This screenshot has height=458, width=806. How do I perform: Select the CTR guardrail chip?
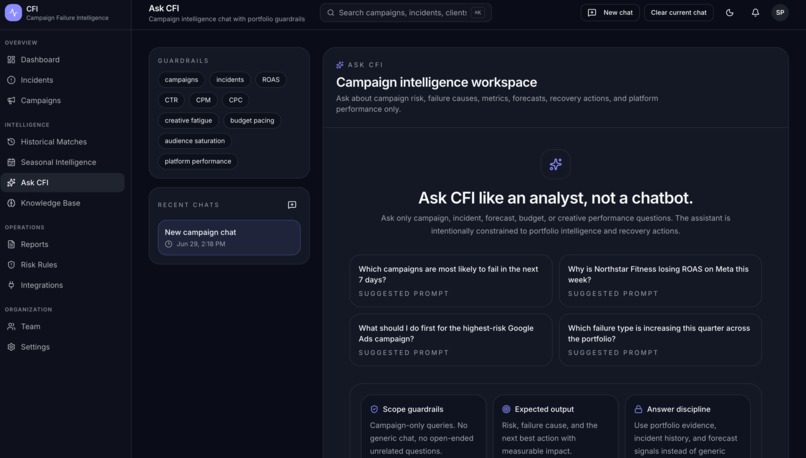click(171, 100)
